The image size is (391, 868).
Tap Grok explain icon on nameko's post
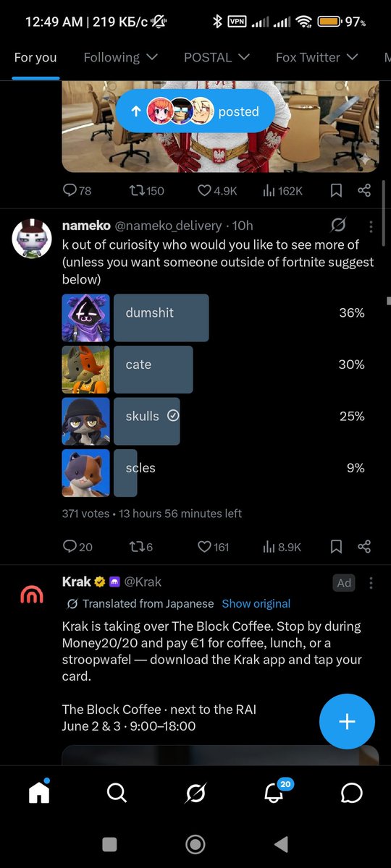337,226
